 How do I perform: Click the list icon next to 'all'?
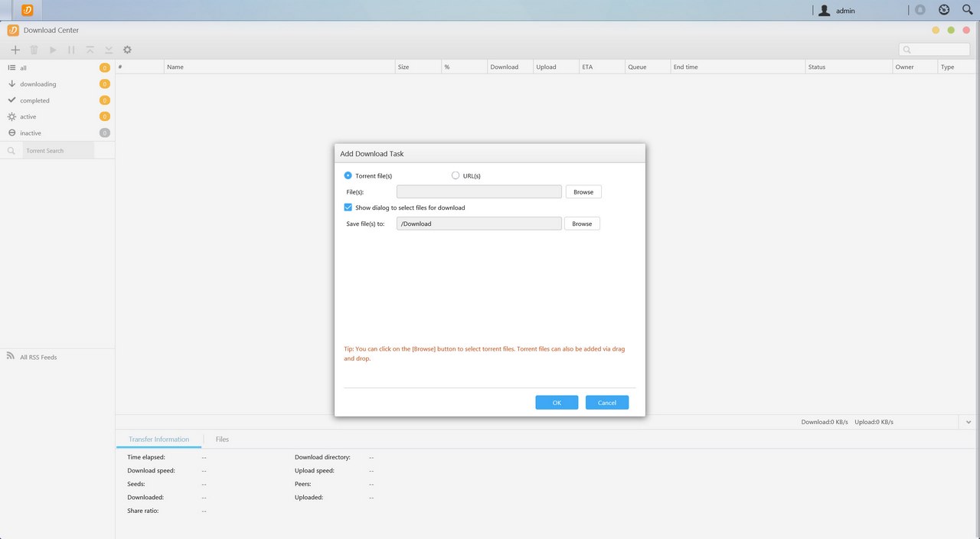click(x=11, y=67)
